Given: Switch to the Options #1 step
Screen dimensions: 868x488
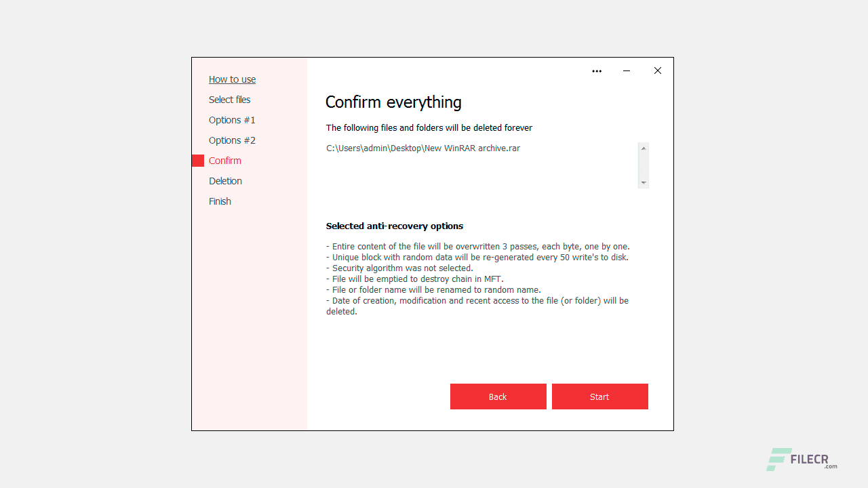Looking at the screenshot, I should pyautogui.click(x=232, y=120).
